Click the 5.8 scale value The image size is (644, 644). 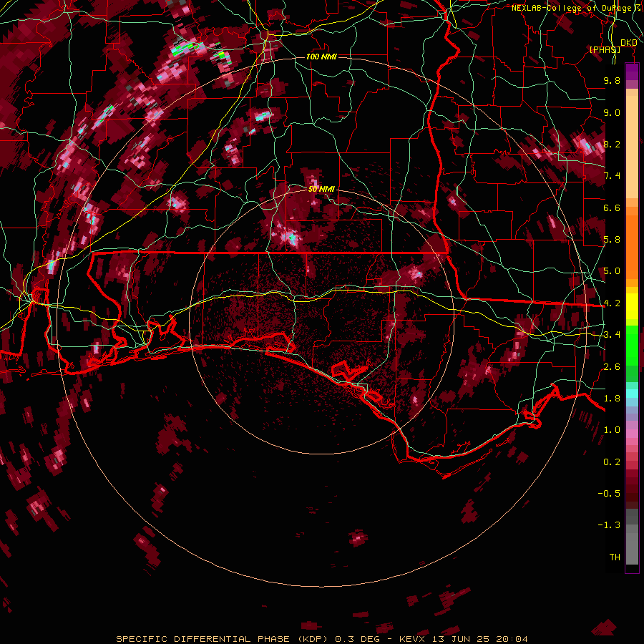pyautogui.click(x=612, y=240)
